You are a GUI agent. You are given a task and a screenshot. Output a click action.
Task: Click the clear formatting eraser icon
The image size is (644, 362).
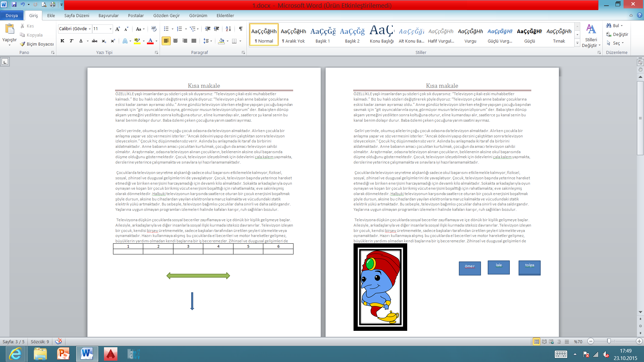(x=154, y=29)
